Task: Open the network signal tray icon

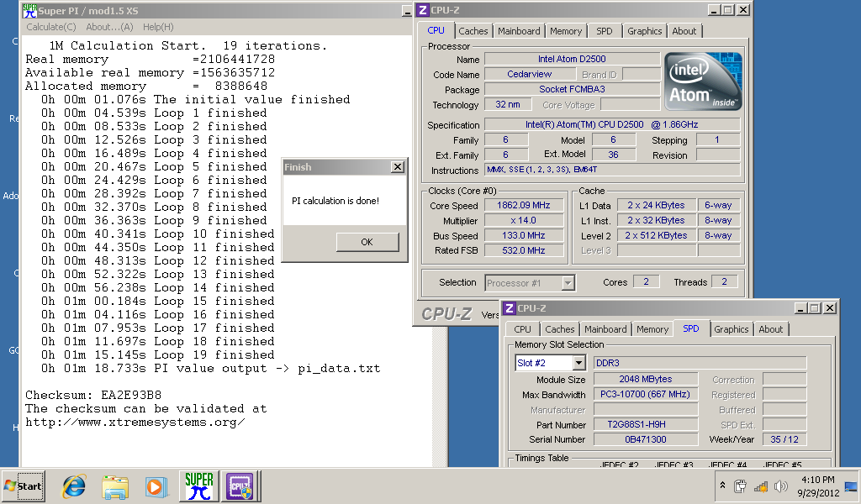Action: coord(761,486)
